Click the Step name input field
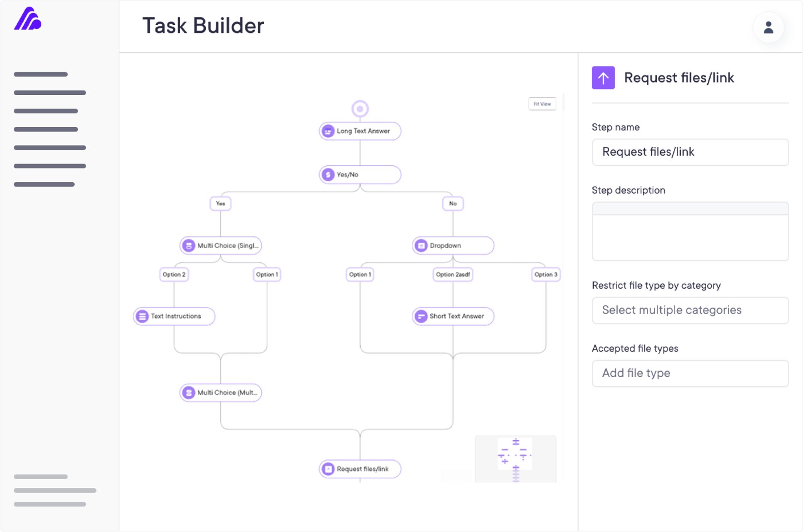 click(690, 152)
